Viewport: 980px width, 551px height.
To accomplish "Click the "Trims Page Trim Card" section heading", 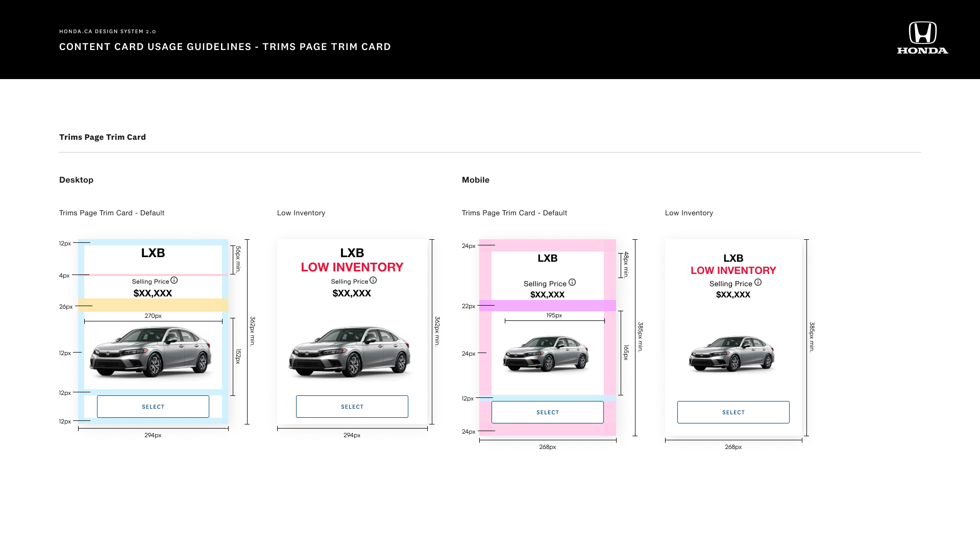I will [x=103, y=137].
